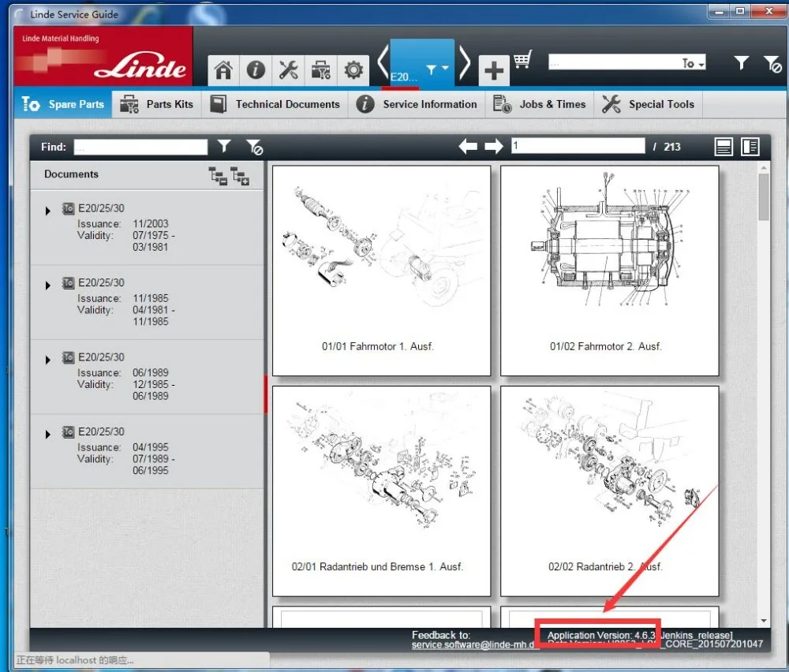Clear the Find filter icon
Viewport: 789px width, 672px height.
coord(255,147)
